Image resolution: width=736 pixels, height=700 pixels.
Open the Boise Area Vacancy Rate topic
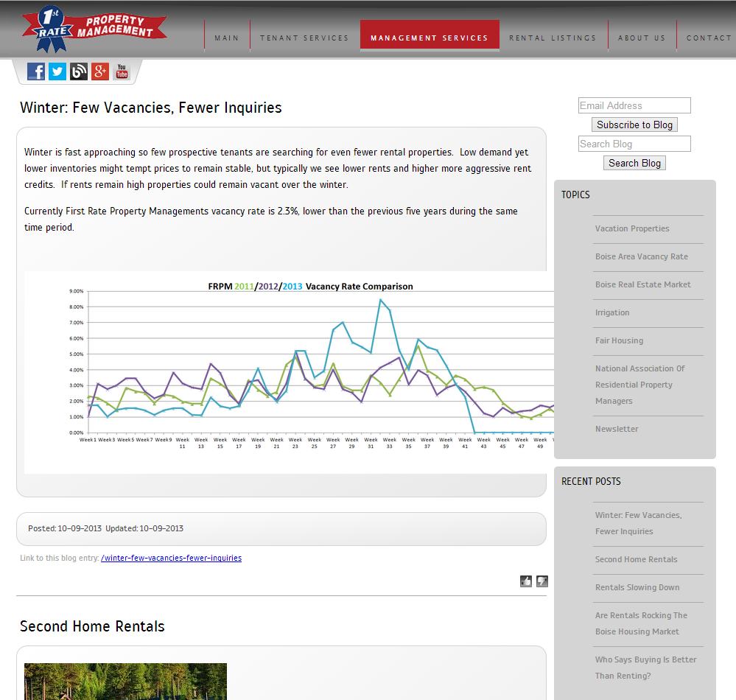(641, 256)
